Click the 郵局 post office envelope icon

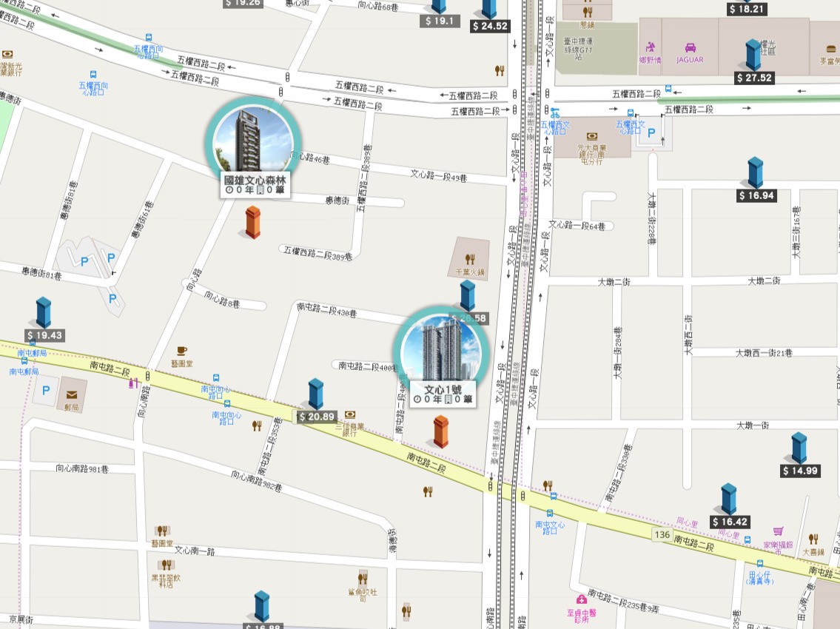pyautogui.click(x=71, y=395)
